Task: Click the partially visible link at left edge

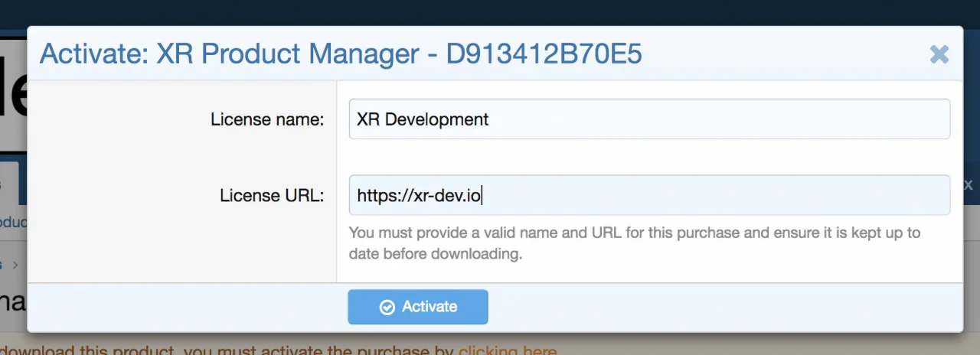Action: click(x=13, y=223)
